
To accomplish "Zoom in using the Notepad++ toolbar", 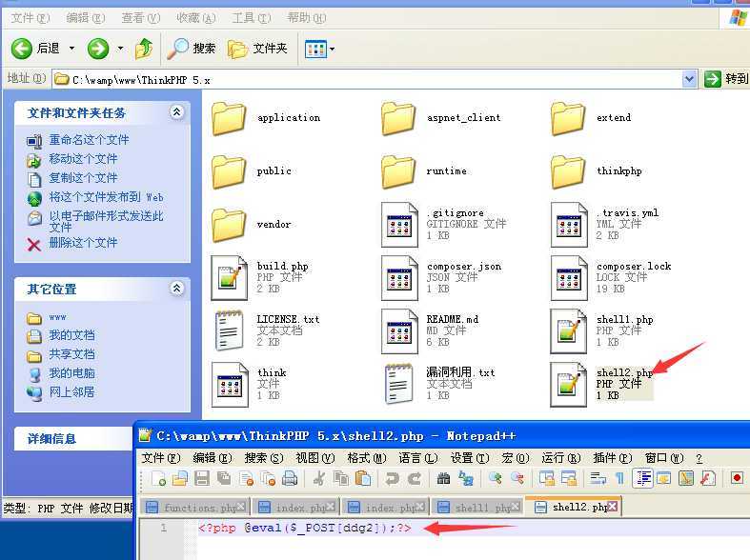I will pyautogui.click(x=495, y=478).
